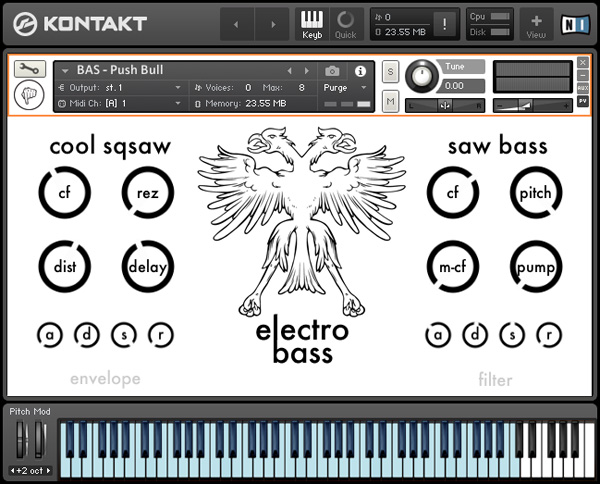Open the Purge dropdown menu
This screenshot has width=600, height=484.
345,88
